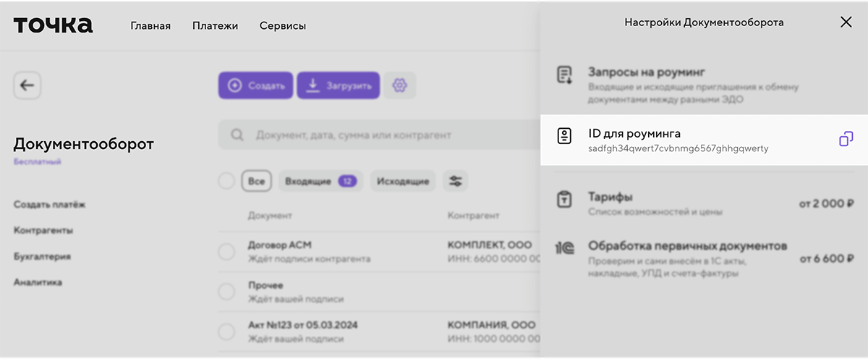Tick the Акт №123 document checkbox
The image size is (868, 359).
226,332
